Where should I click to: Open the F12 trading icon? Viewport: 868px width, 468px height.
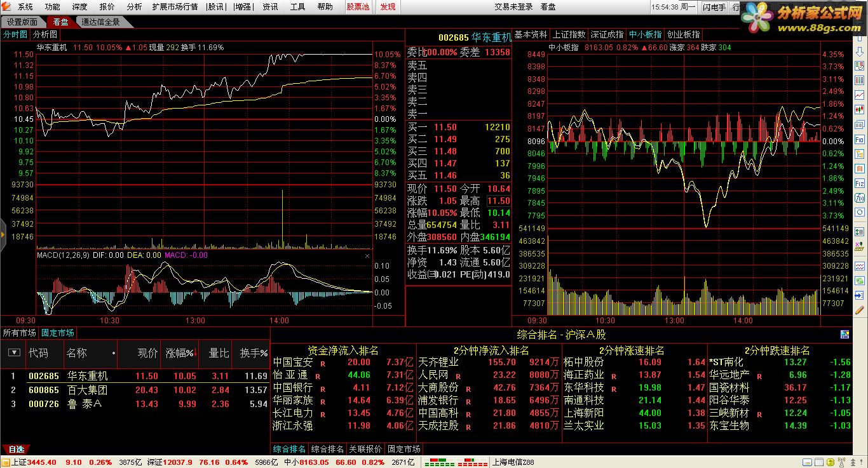(860, 183)
